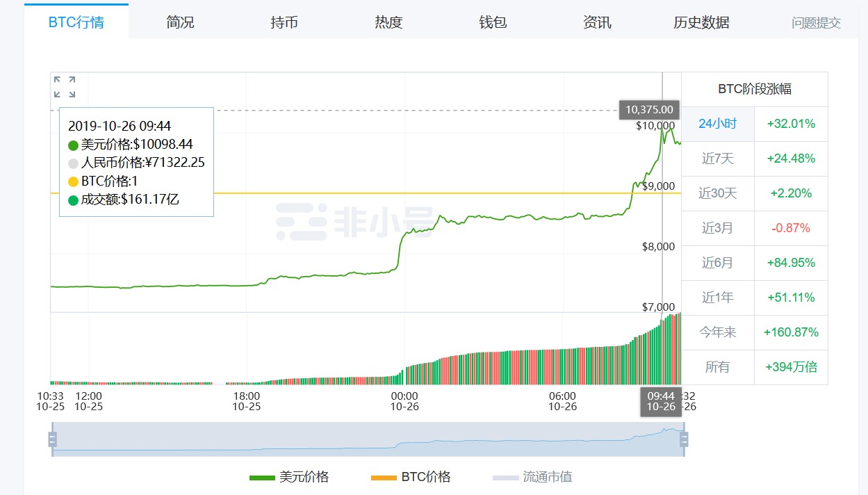
Task: Switch to the 简况 tab
Action: click(179, 22)
